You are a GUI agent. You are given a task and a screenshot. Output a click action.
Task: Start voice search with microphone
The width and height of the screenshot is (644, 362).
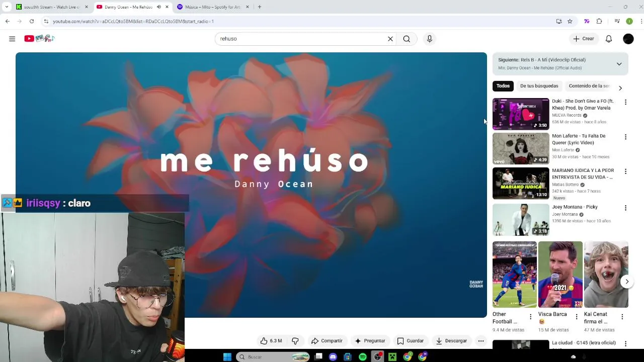coord(429,39)
